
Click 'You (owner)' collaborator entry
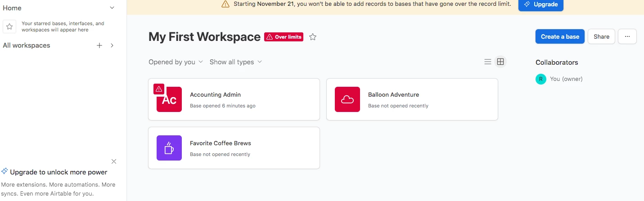(x=566, y=79)
